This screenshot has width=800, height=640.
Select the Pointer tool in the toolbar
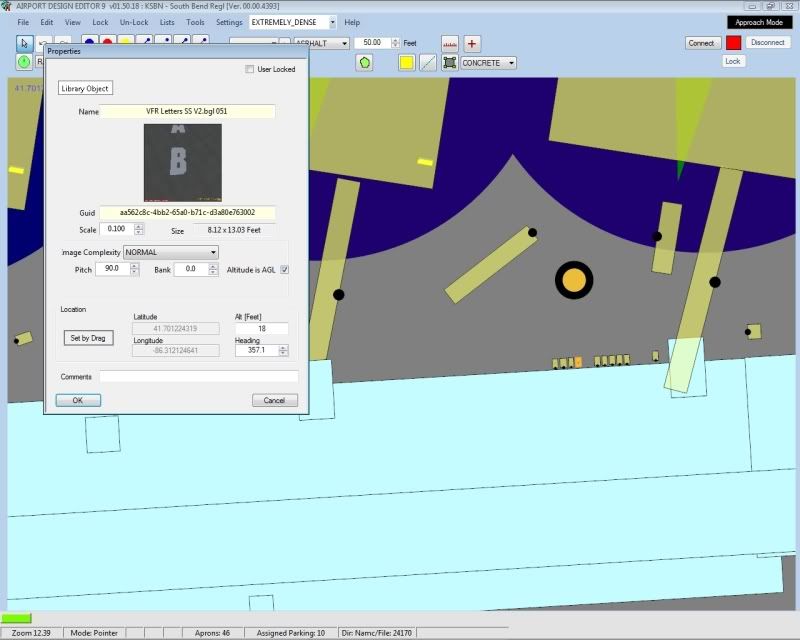pyautogui.click(x=22, y=43)
